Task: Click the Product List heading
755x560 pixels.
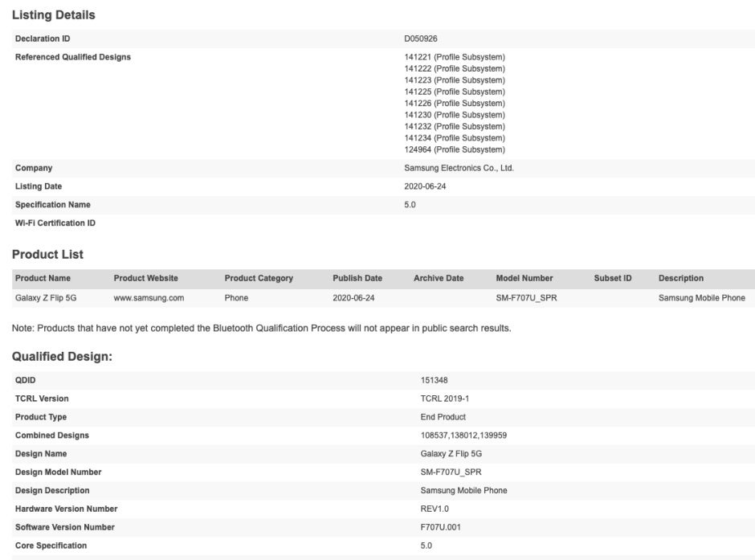Action: tap(47, 254)
